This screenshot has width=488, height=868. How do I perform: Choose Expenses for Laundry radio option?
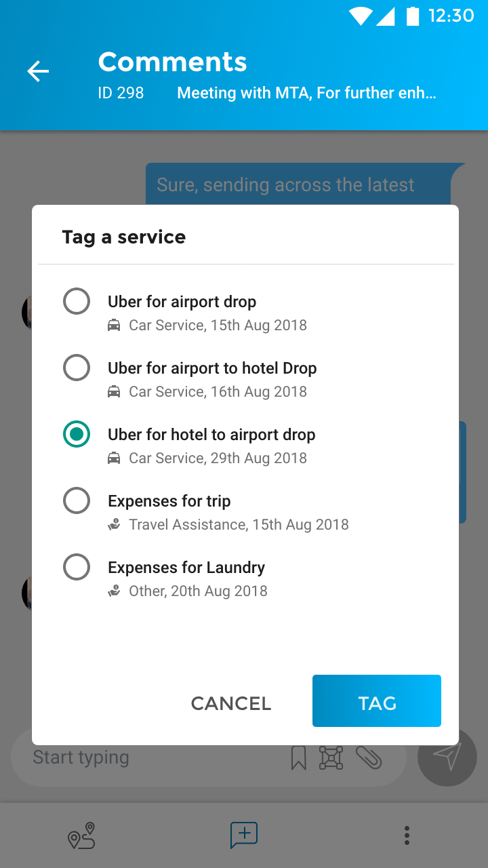click(77, 568)
